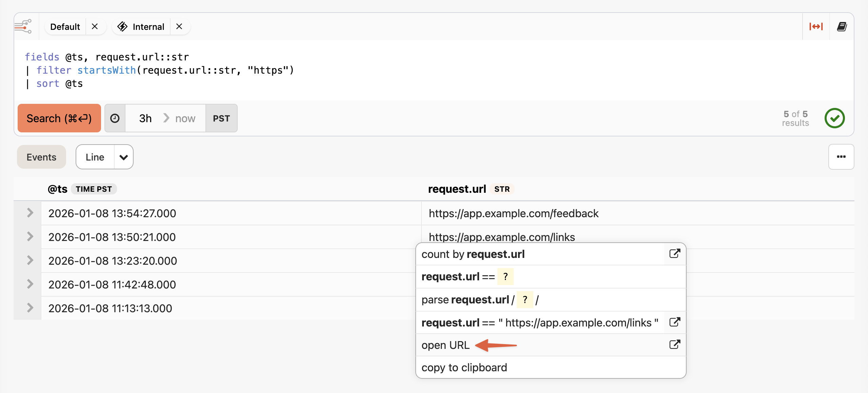
Task: Click the orange expand-width icon at top right
Action: 817,26
